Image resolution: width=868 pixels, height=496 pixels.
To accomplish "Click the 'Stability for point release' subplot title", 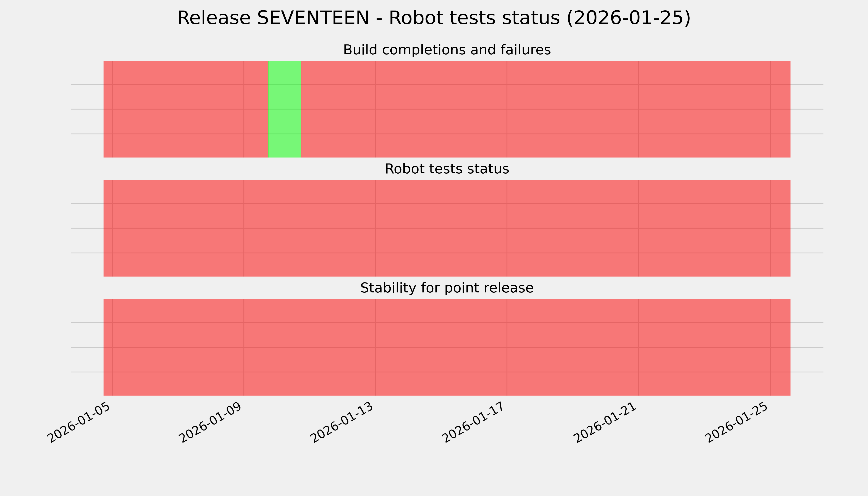I will [447, 288].
